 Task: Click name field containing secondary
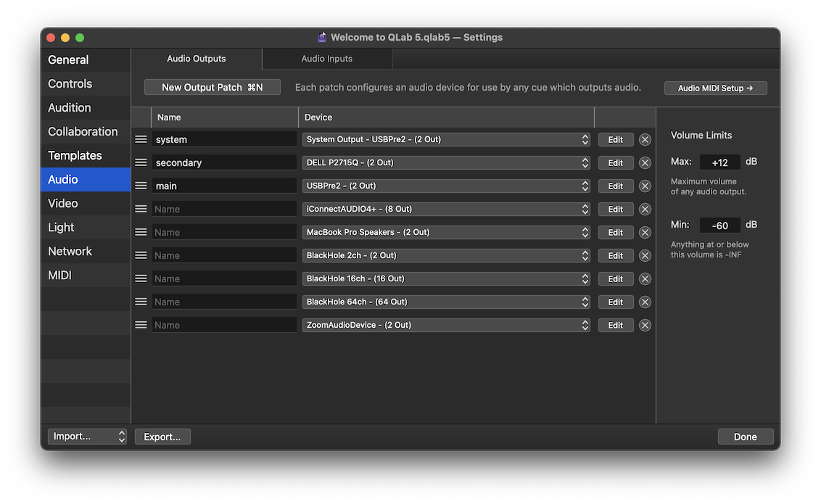pos(225,162)
